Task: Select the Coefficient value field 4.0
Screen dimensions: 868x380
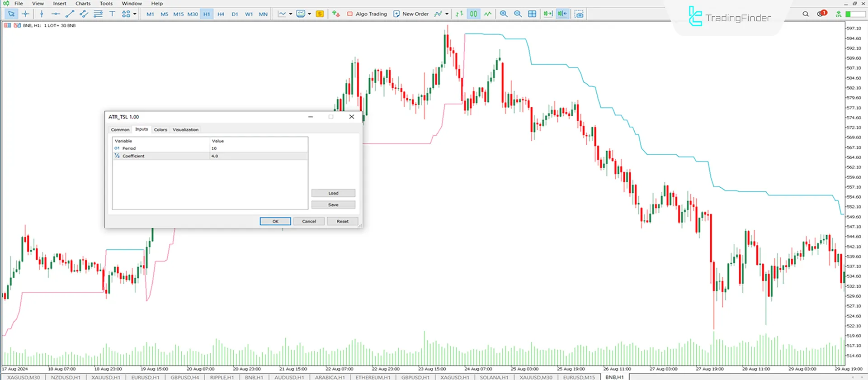Action: click(x=259, y=156)
